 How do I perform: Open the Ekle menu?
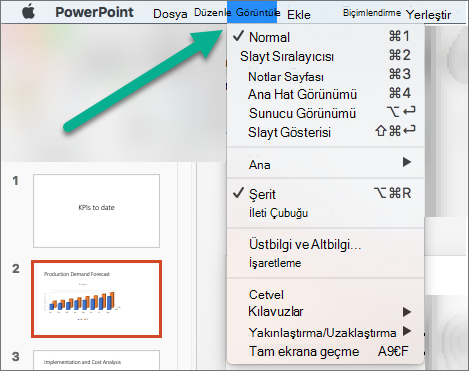tap(299, 14)
